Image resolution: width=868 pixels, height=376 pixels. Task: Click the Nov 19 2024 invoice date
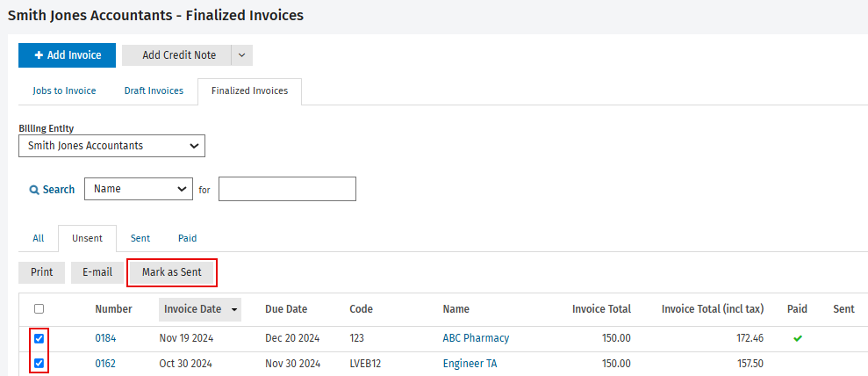coord(186,338)
